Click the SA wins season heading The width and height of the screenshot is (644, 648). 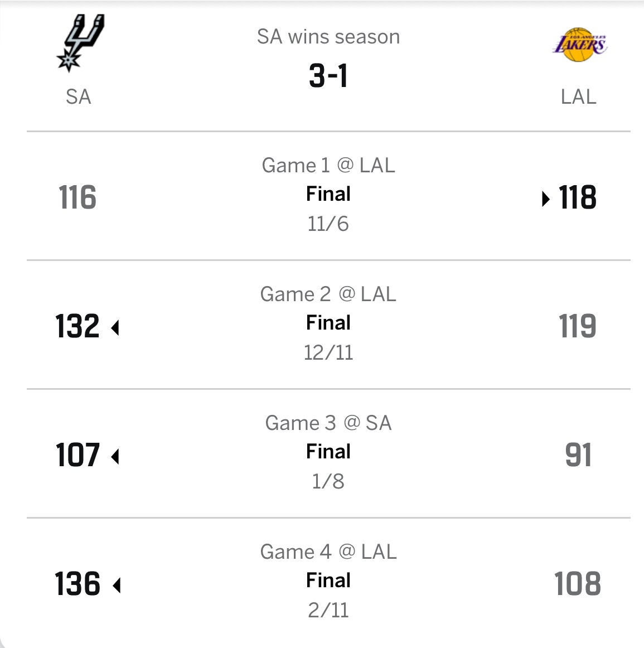coord(328,37)
